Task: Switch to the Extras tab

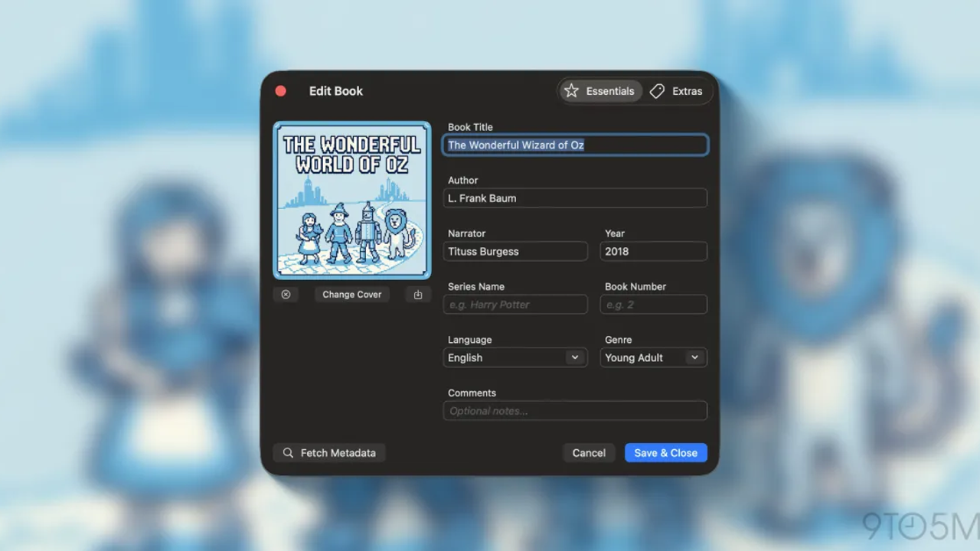Action: pos(679,90)
